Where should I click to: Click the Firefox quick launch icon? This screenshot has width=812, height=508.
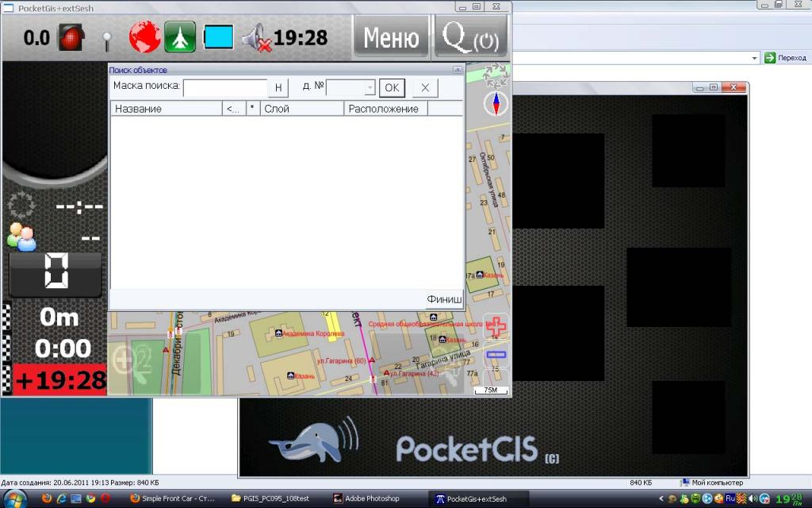coord(47,498)
